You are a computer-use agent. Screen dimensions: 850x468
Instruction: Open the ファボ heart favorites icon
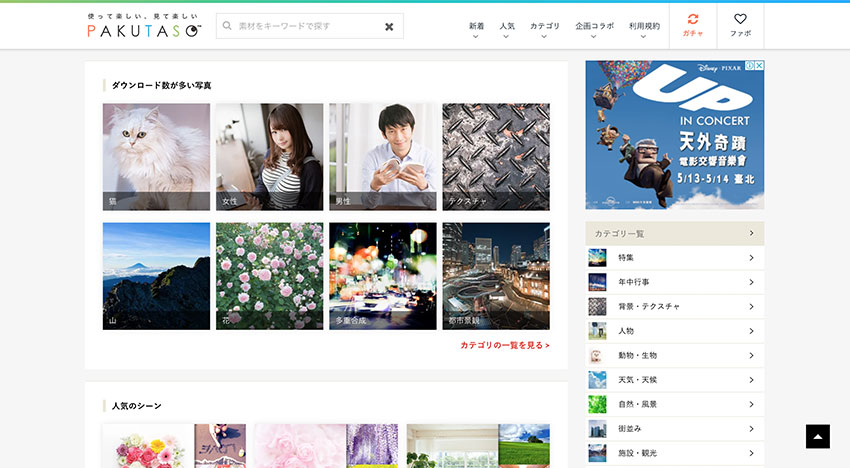(x=740, y=20)
